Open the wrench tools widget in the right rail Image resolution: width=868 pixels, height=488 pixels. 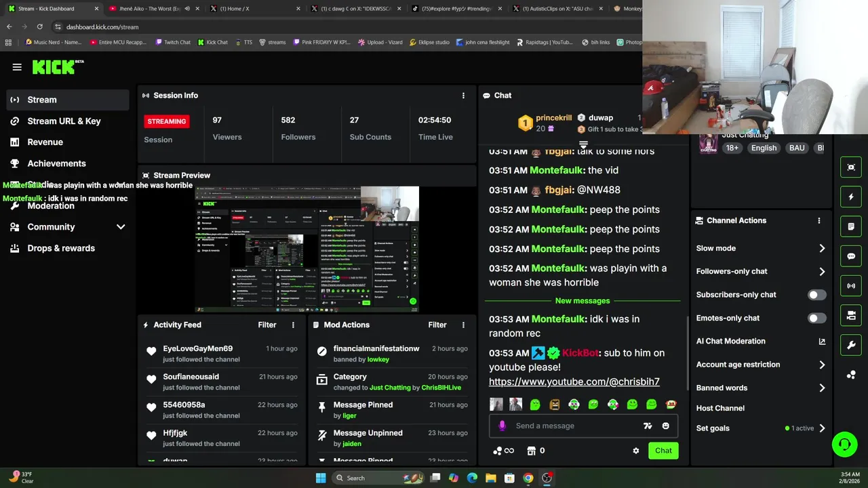pyautogui.click(x=851, y=345)
